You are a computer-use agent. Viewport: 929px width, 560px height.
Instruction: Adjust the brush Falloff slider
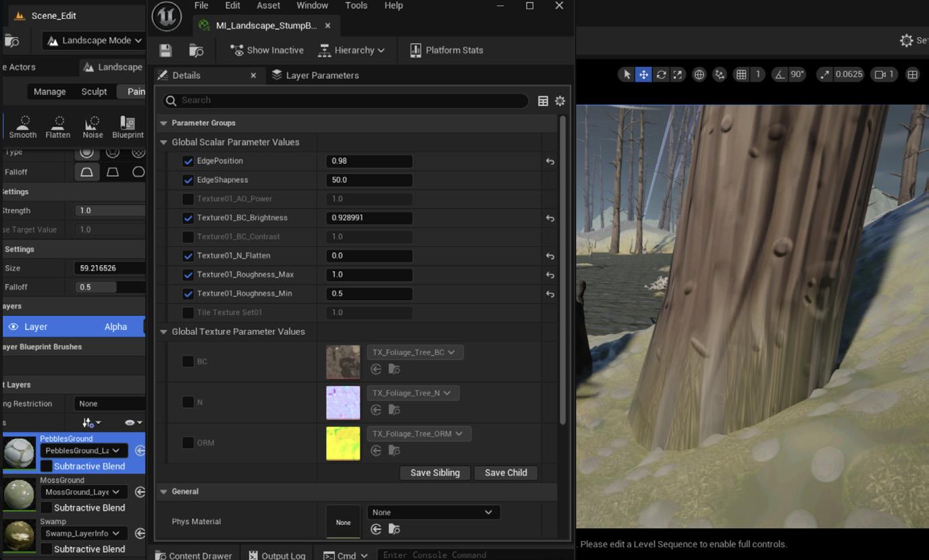pos(109,287)
